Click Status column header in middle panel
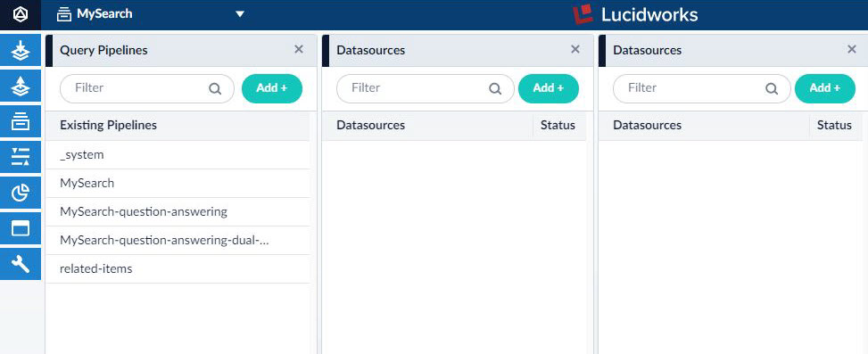 click(x=558, y=125)
